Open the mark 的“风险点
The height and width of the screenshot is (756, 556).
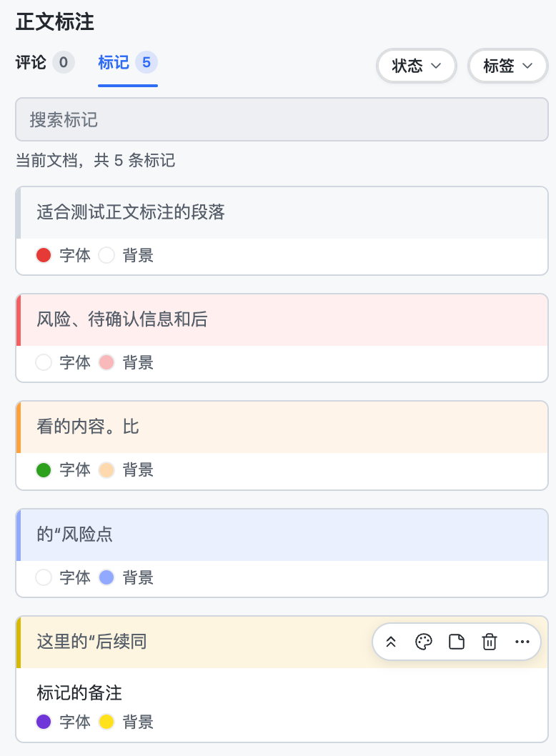pyautogui.click(x=282, y=534)
